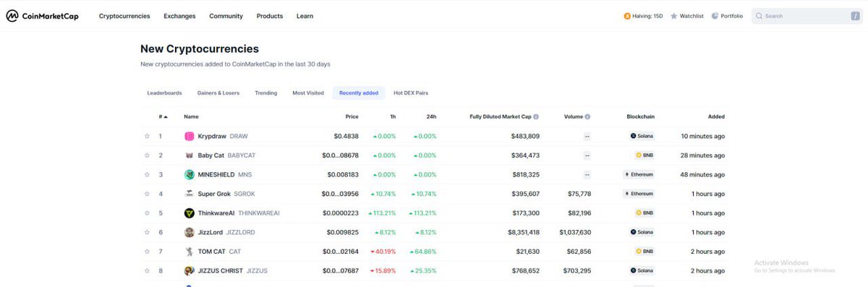Click the $8,351,418 market cap value
Screen dimensions: 868x287
pos(524,232)
